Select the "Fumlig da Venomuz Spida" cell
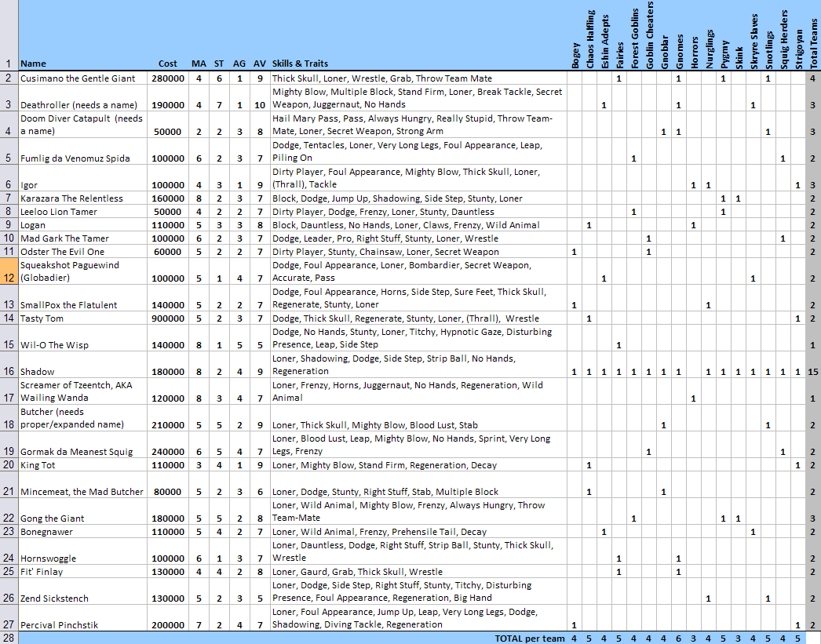This screenshot has width=821, height=644. coord(82,151)
